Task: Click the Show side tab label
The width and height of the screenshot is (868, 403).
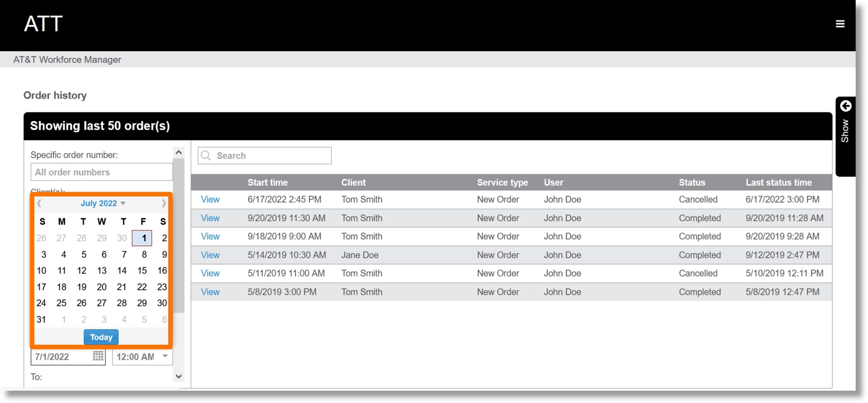Action: (x=845, y=131)
